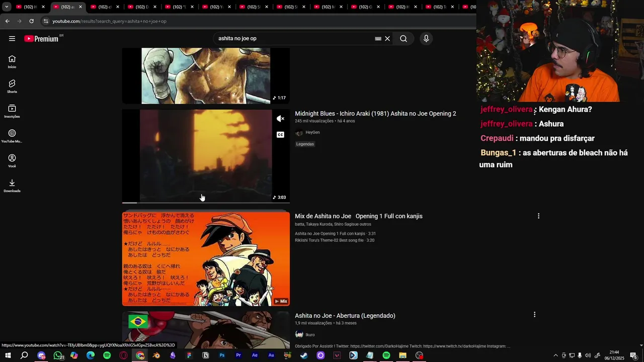Open YouTube Music in the sidebar

(12, 136)
